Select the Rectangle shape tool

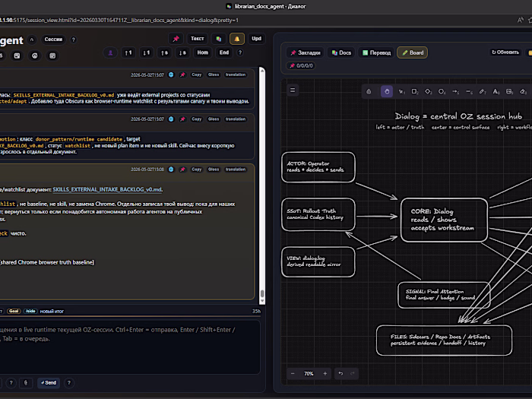coord(415,91)
